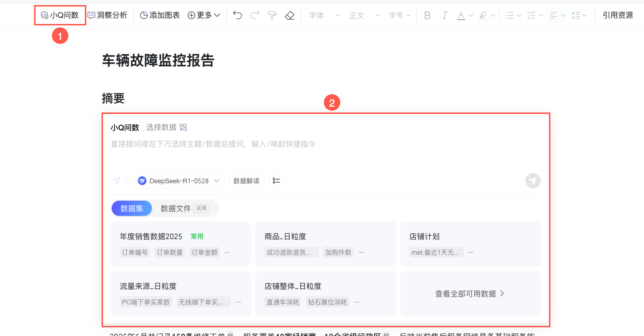Show more fields for 店铺整体_日粒度
Image resolution: width=644 pixels, height=336 pixels.
click(356, 302)
